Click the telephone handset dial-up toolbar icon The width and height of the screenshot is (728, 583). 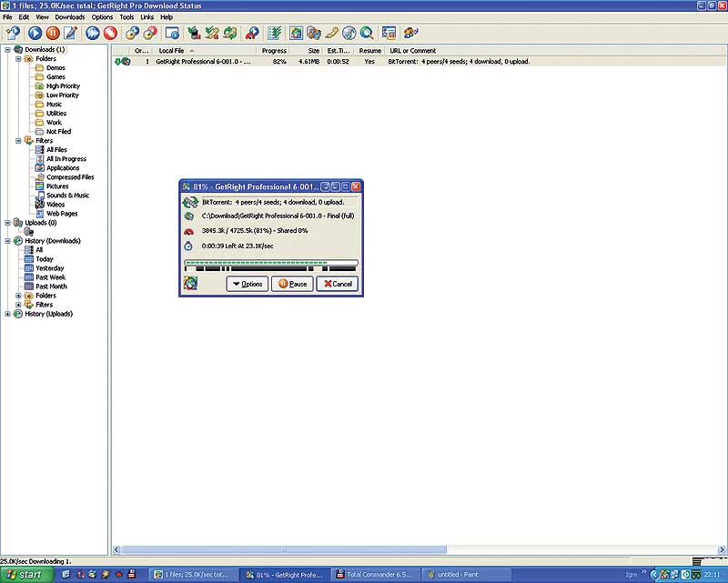pyautogui.click(x=331, y=33)
